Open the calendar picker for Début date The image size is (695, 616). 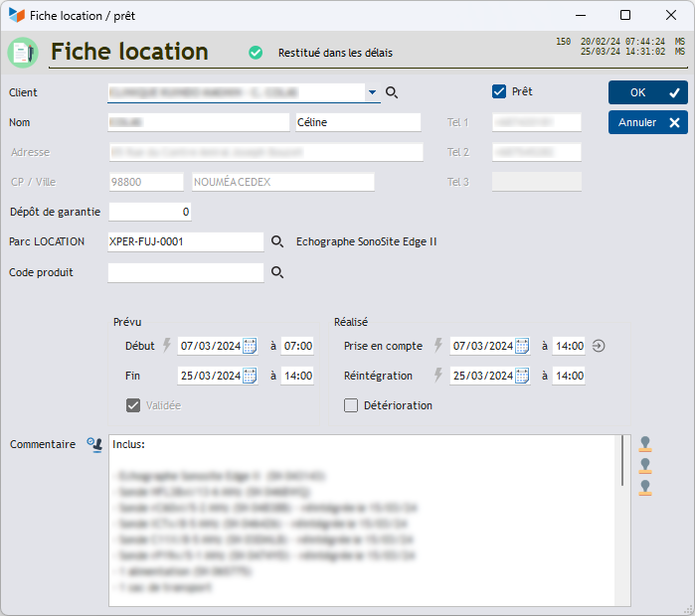pyautogui.click(x=250, y=346)
